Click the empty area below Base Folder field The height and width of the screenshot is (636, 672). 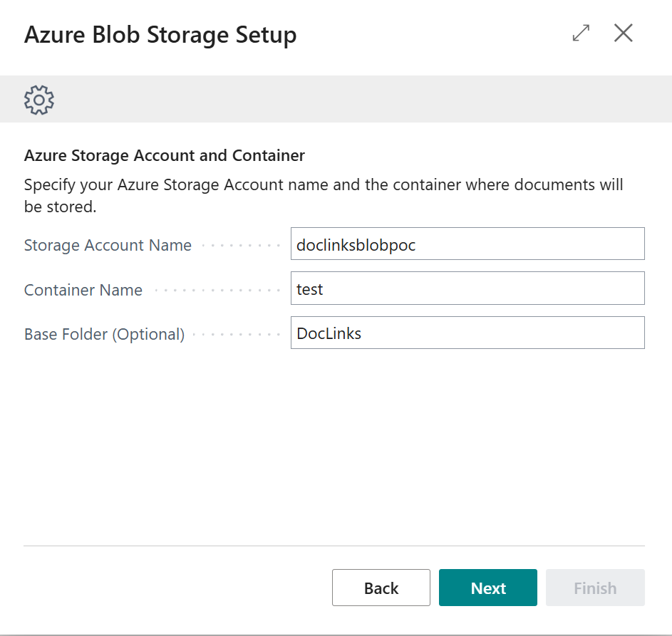(x=334, y=442)
